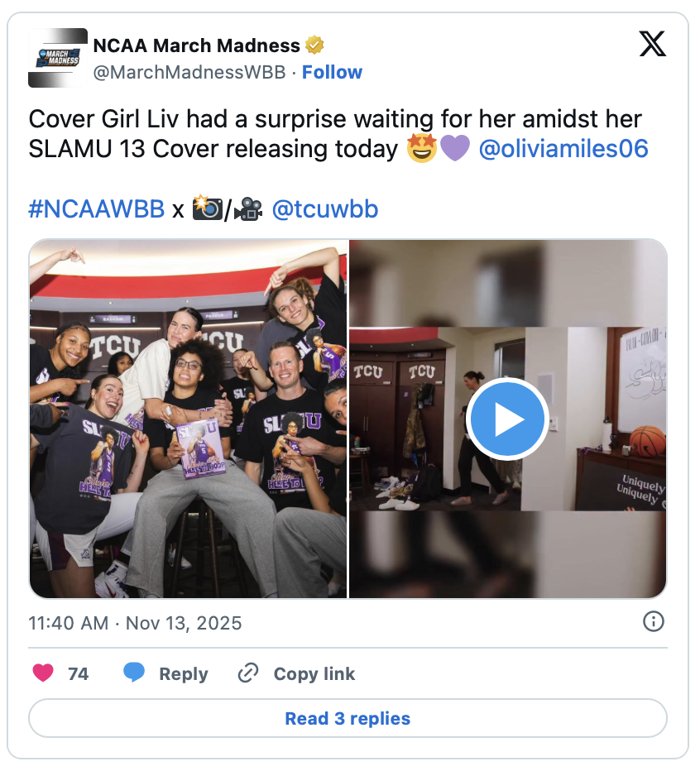Screen dimensions: 700x771
Task: Open the NCAA March Madness profile avatar
Action: click(58, 58)
